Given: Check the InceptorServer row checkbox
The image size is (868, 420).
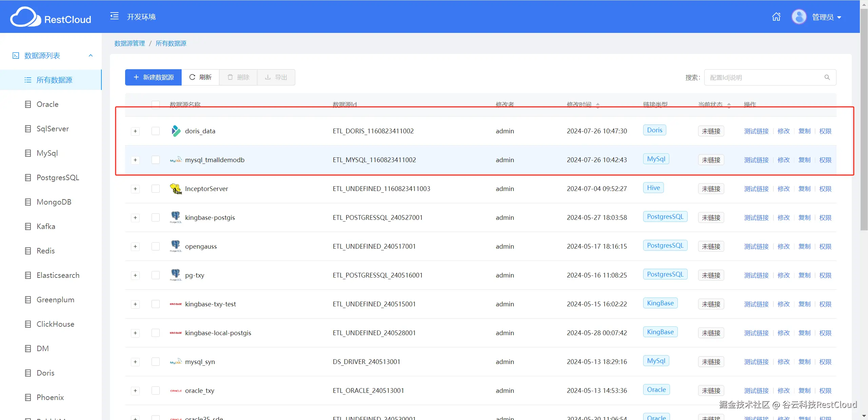Looking at the screenshot, I should 156,189.
